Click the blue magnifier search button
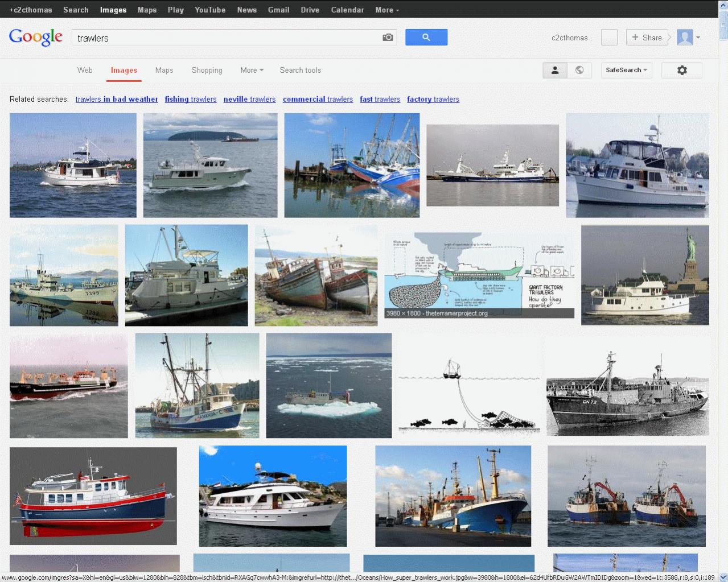728x582 pixels. pyautogui.click(x=426, y=38)
